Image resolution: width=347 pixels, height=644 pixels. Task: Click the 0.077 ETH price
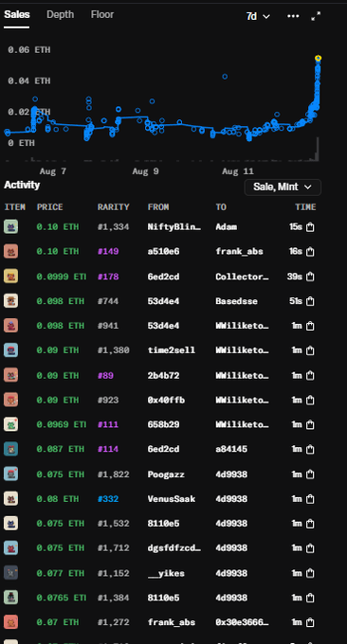[x=60, y=573]
